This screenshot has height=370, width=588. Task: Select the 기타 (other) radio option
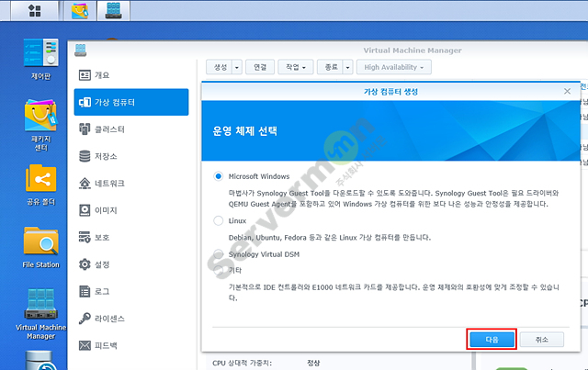click(219, 270)
